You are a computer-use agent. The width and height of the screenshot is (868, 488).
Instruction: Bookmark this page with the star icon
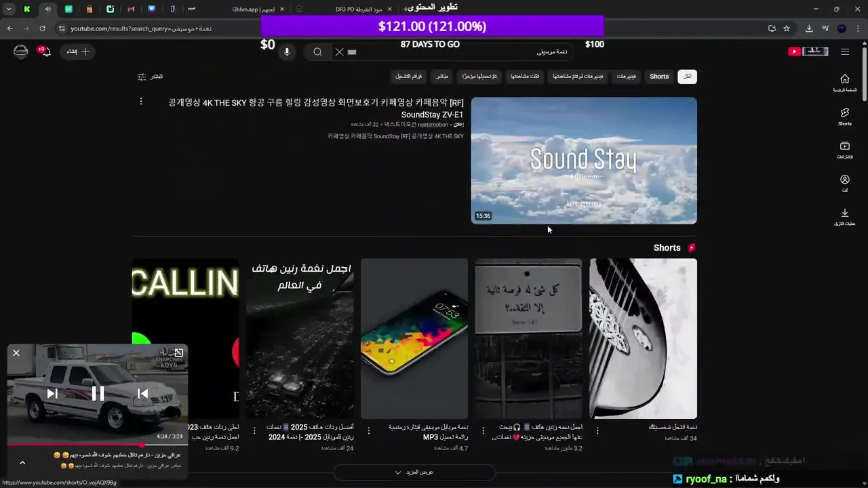[x=787, y=28]
